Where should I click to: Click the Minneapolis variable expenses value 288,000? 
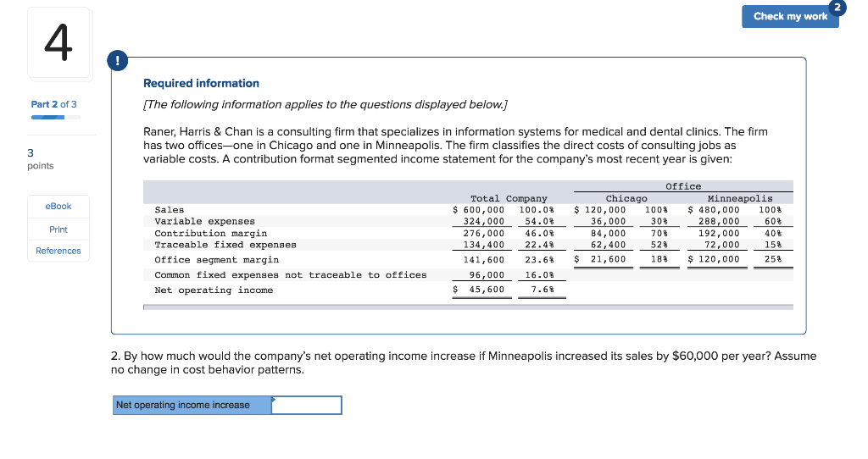(719, 221)
